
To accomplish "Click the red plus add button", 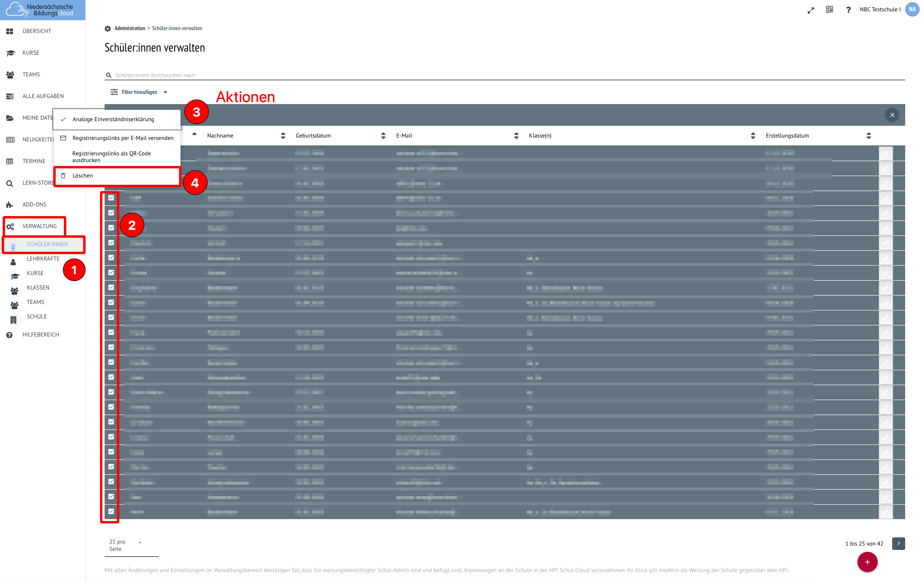I will point(867,562).
